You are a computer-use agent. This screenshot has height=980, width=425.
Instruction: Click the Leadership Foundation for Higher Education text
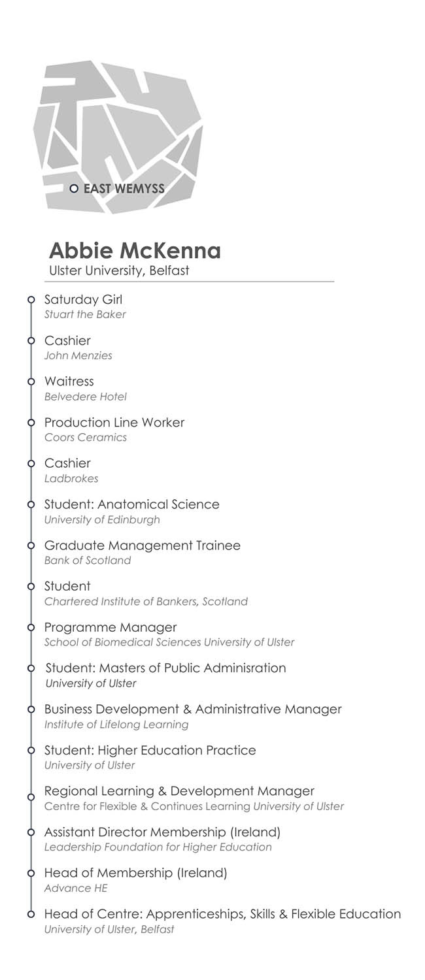[158, 847]
